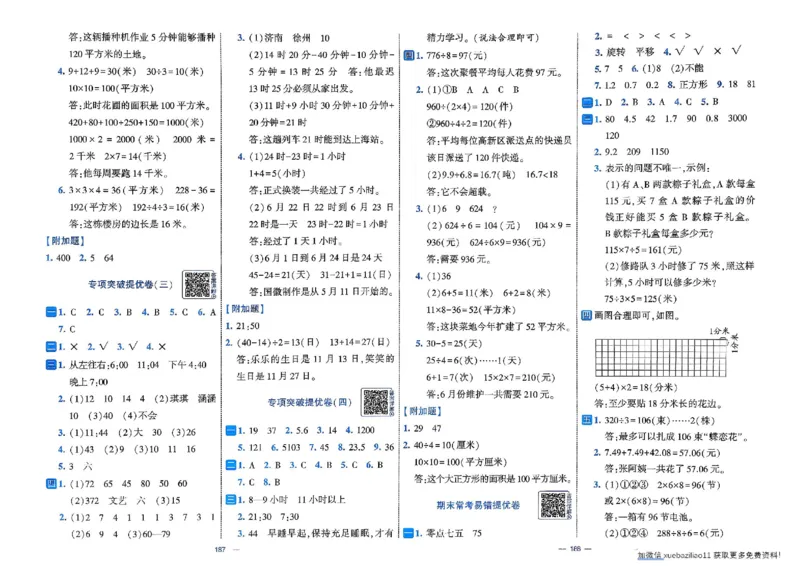Click the 附加题 label above "1. 400 2. 5 64"
800x566 pixels.
click(65, 241)
